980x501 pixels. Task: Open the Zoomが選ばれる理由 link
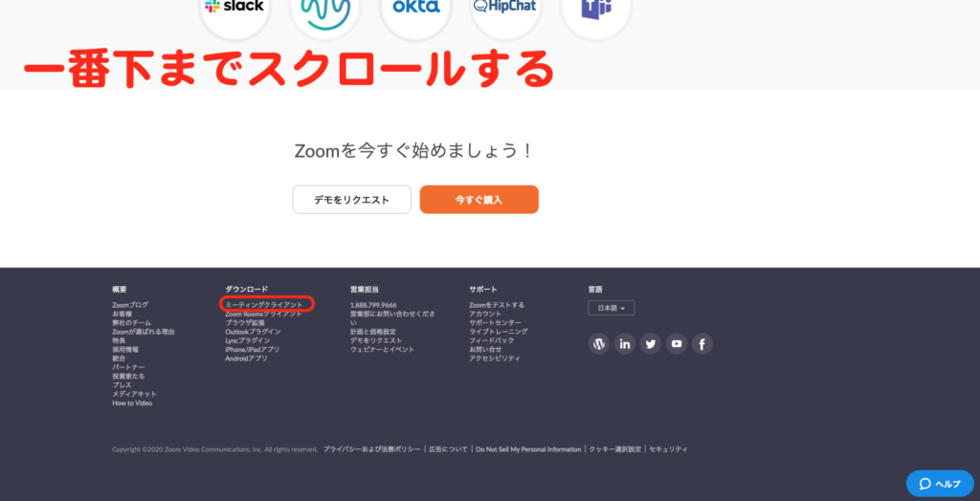144,332
